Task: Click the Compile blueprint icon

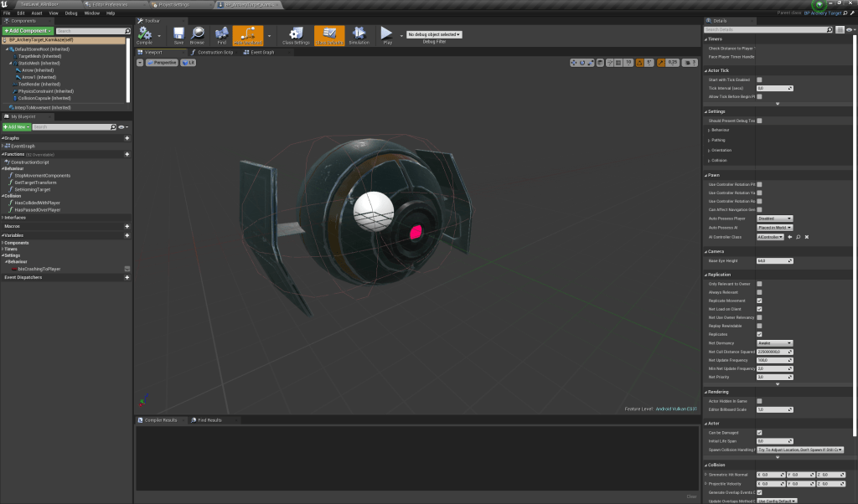Action: (x=144, y=33)
